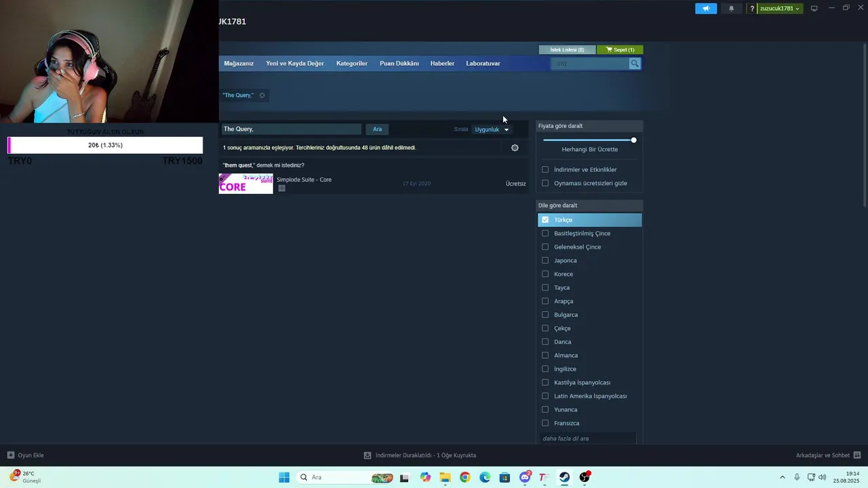Screen dimensions: 868x488
Task: Open Laboratuvar tab
Action: tap(483, 64)
